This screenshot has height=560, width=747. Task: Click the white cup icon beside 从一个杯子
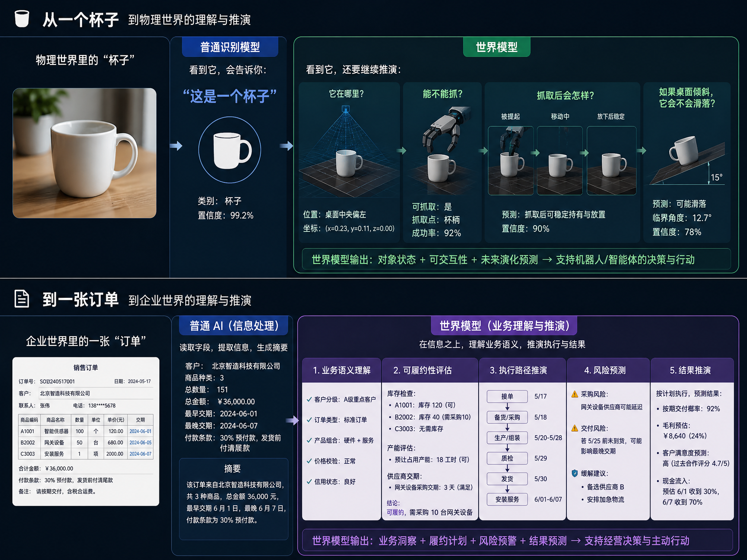22,18
